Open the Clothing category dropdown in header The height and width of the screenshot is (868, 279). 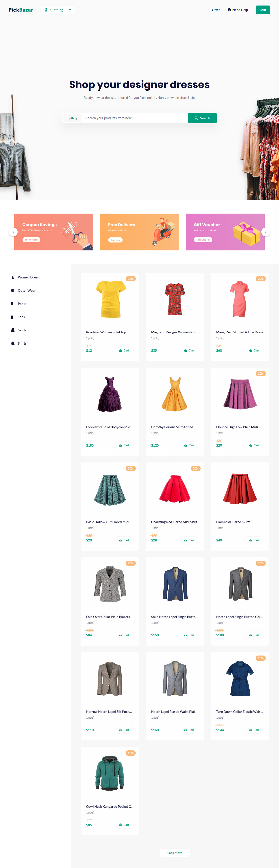58,10
